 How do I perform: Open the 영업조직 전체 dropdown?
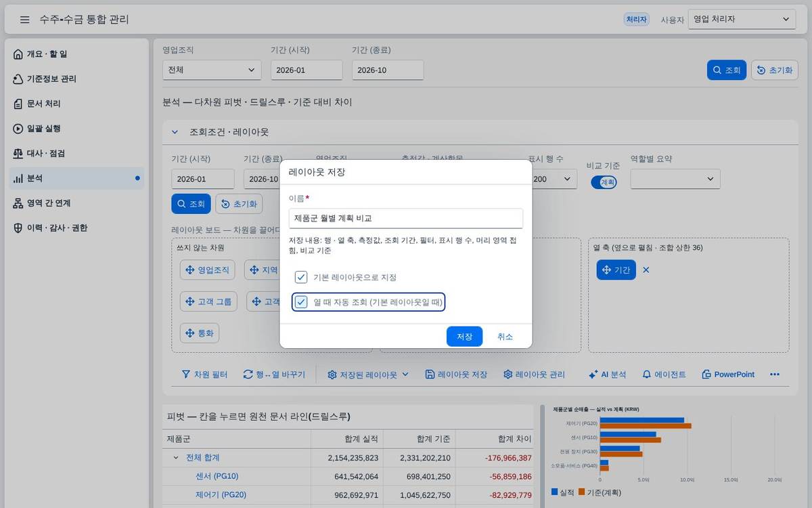tap(212, 70)
